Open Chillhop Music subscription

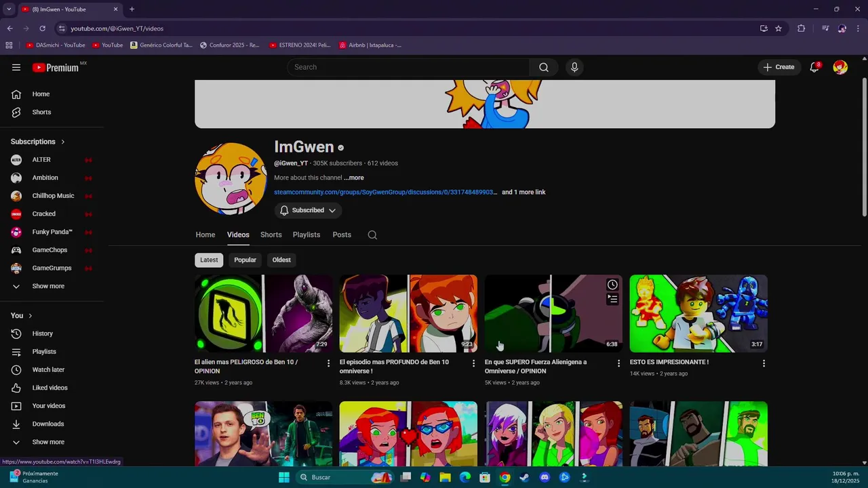(52, 196)
